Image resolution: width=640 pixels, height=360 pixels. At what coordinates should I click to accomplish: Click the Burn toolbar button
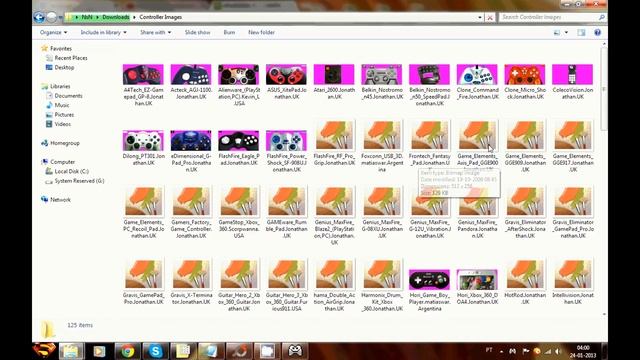click(x=229, y=32)
